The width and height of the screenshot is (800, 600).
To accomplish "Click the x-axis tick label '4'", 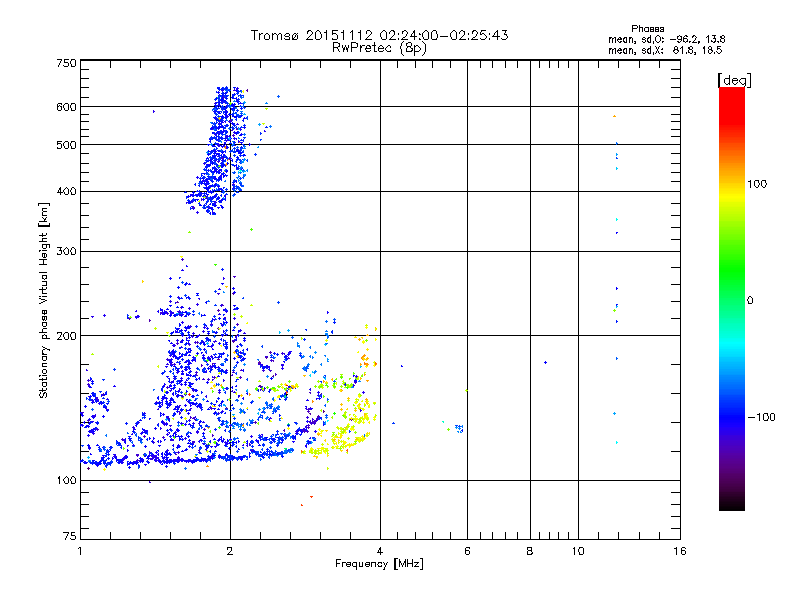I will (380, 551).
